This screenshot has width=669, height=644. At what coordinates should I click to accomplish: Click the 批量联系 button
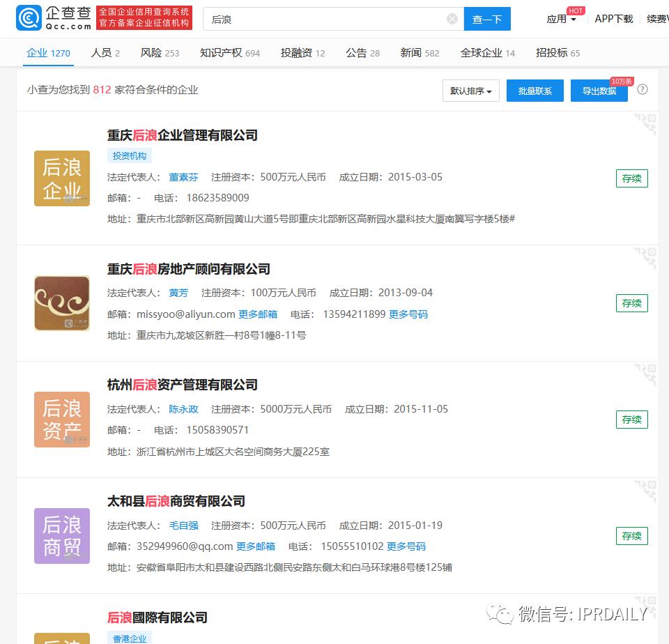click(535, 91)
